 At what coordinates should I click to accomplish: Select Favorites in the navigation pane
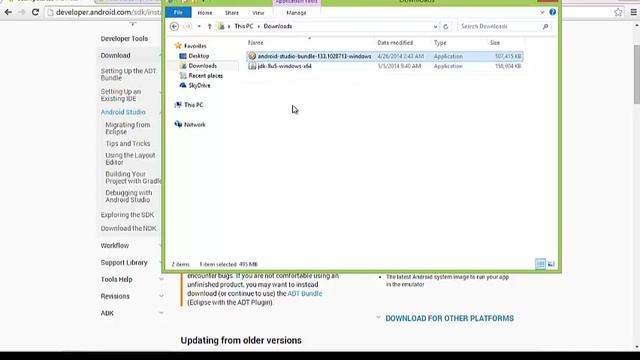pyautogui.click(x=195, y=46)
